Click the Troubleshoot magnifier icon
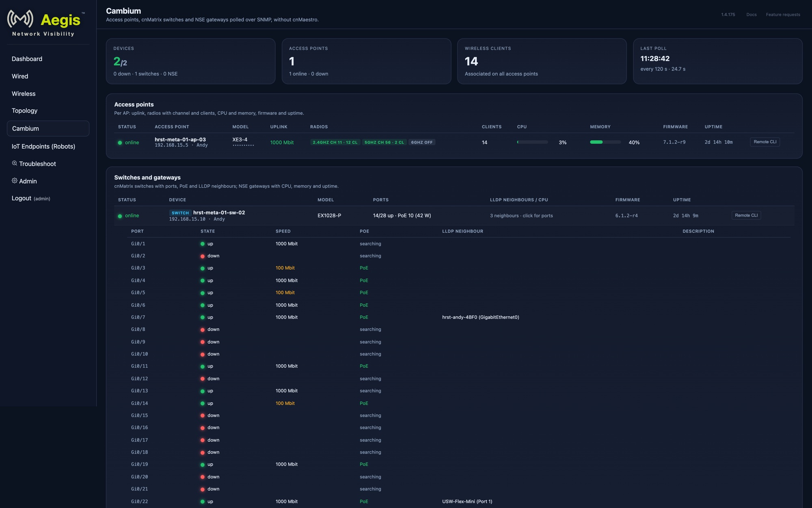 pyautogui.click(x=15, y=163)
